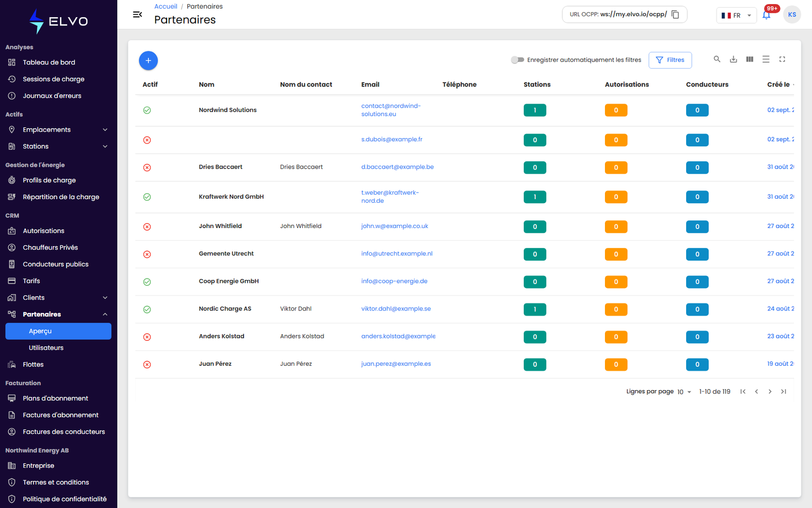Jump to the first page of results
The height and width of the screenshot is (508, 812).
tap(742, 392)
